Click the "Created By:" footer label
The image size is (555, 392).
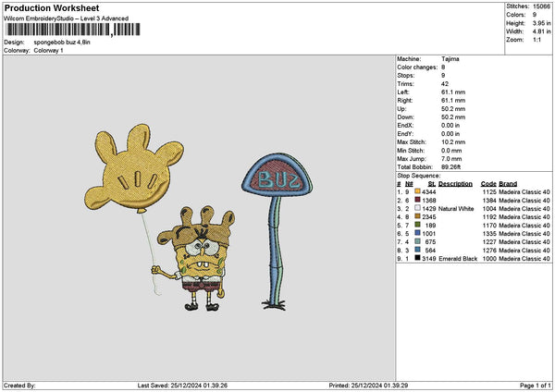click(19, 386)
